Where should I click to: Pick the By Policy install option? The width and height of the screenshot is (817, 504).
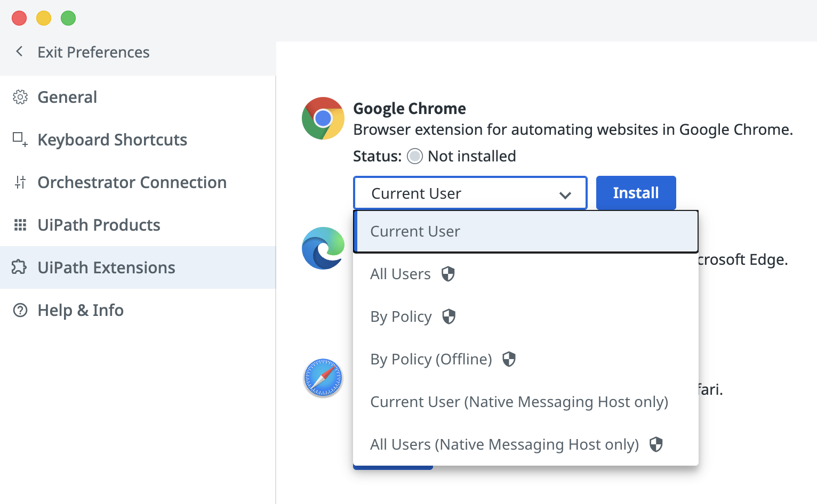526,316
